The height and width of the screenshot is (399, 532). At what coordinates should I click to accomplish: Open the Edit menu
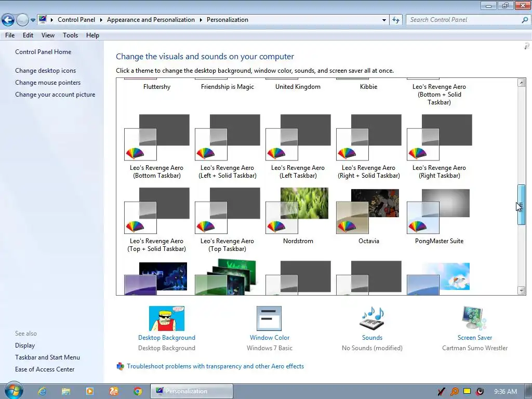(28, 35)
